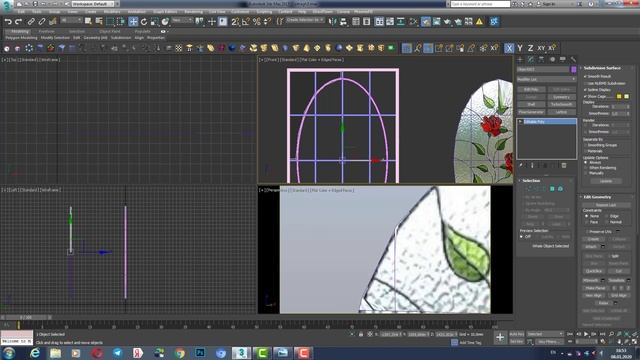Click the Undo arrow in main toolbar
This screenshot has height=360, width=640.
click(x=8, y=22)
